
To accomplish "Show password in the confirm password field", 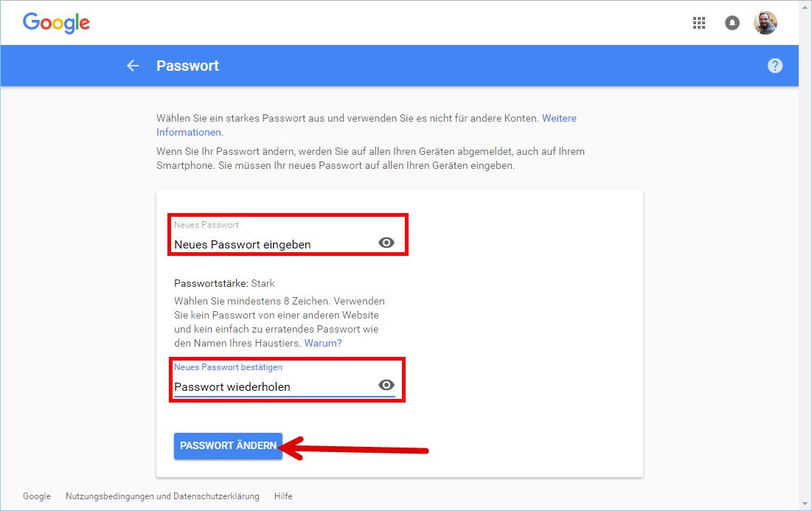I will click(386, 385).
